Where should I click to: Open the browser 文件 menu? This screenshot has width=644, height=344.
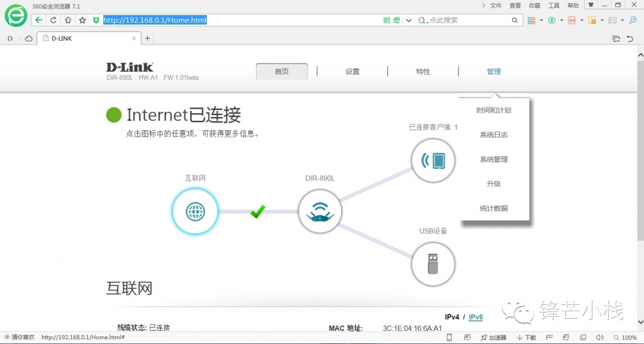496,5
